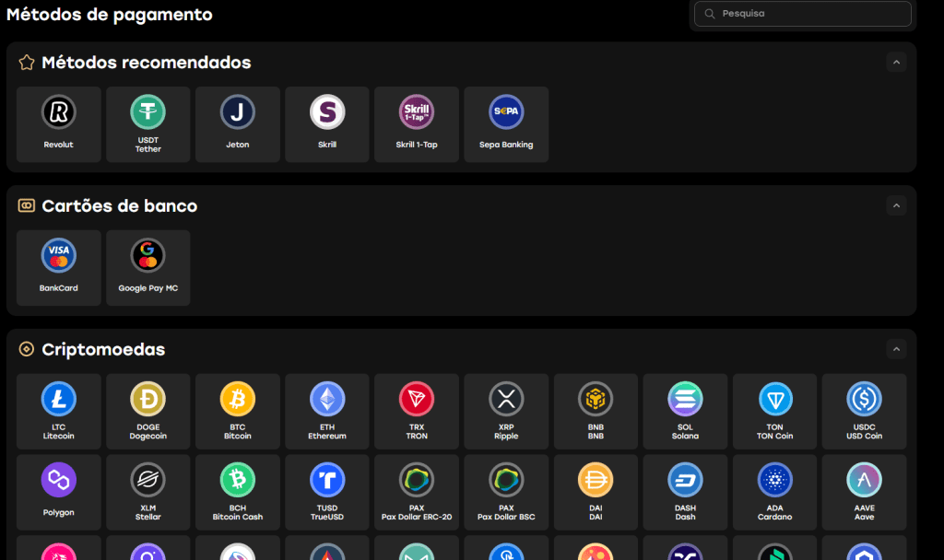The width and height of the screenshot is (944, 560).
Task: Choose Sepa Banking payment
Action: pos(506,124)
